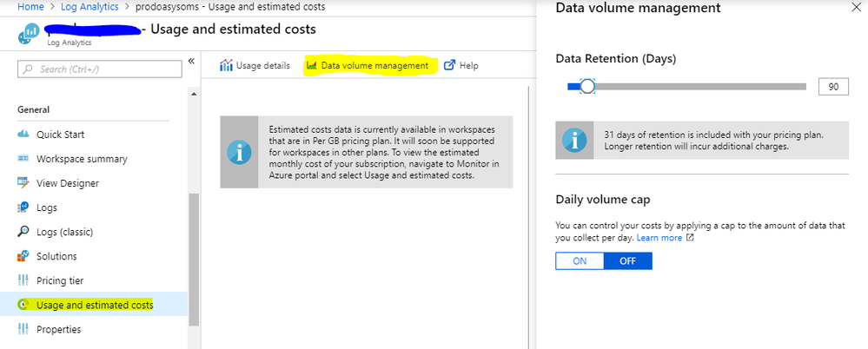Screen dimensions: 868x349
Task: Click the Usage details chart icon
Action: point(226,65)
